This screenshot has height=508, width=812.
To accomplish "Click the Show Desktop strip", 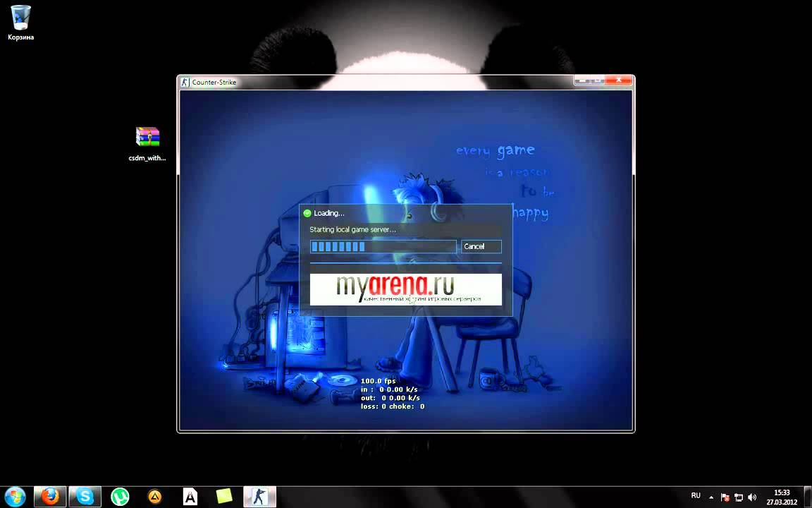I will click(808, 497).
